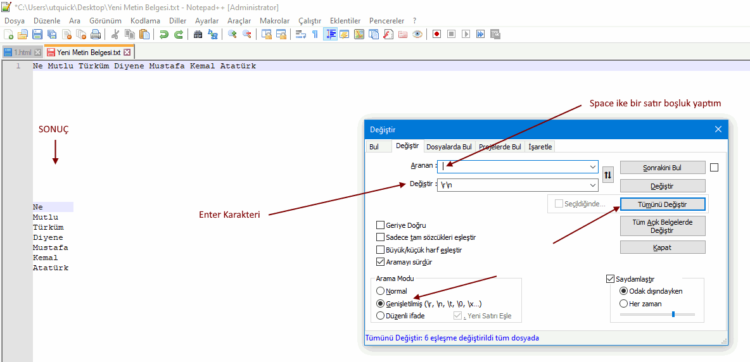Close the Yeni Metin Belgesi.txt tab
The width and height of the screenshot is (750, 362).
tap(127, 52)
